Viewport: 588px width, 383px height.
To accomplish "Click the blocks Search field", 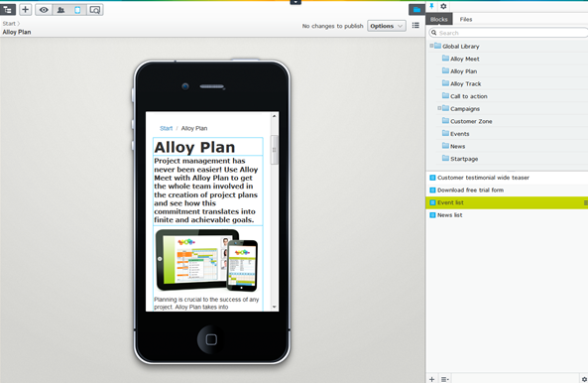I will tap(510, 33).
